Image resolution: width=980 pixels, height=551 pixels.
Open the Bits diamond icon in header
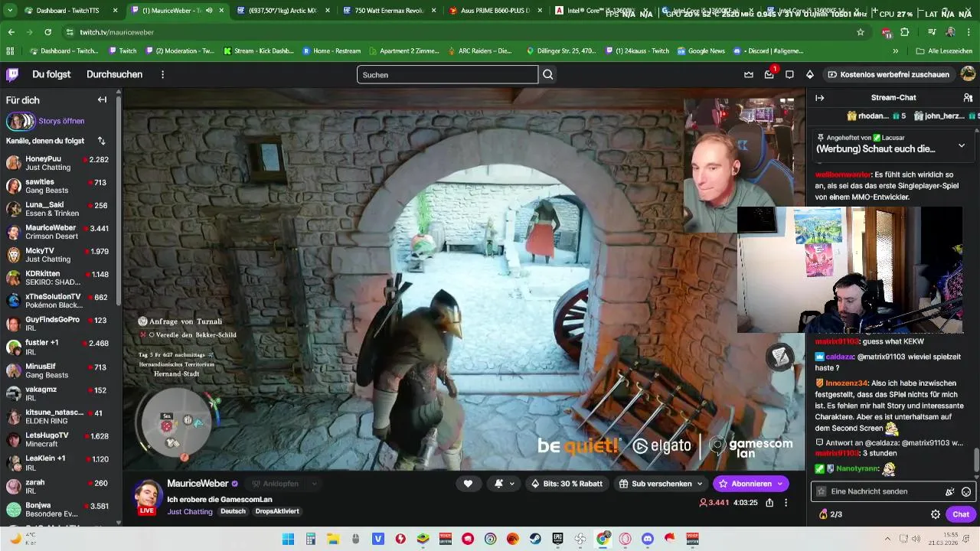tap(810, 74)
